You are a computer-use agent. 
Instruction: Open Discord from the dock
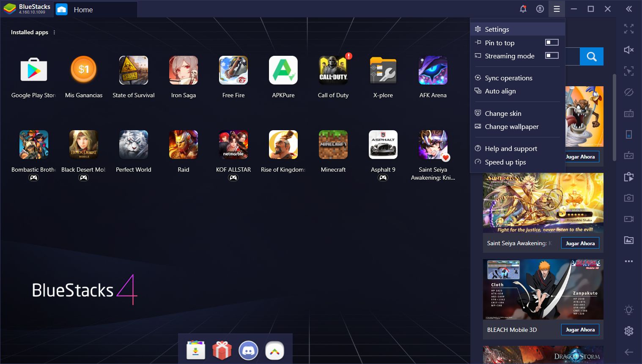point(248,350)
